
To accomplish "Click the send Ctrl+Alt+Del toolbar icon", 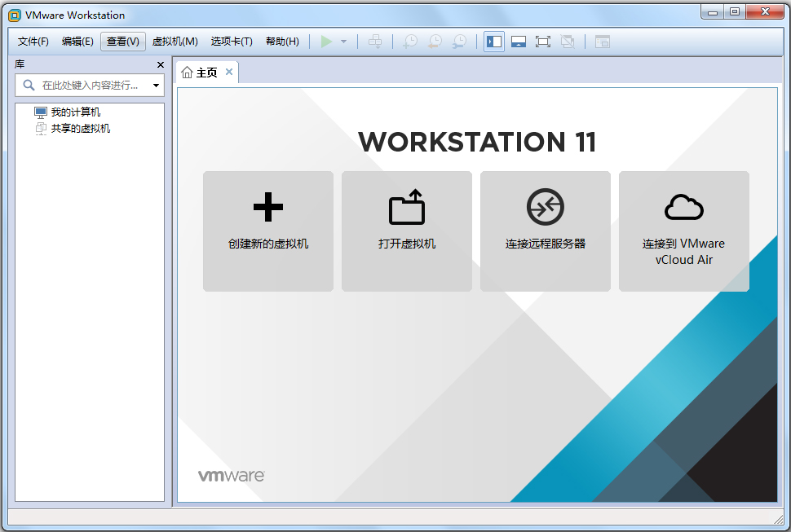I will click(x=375, y=42).
